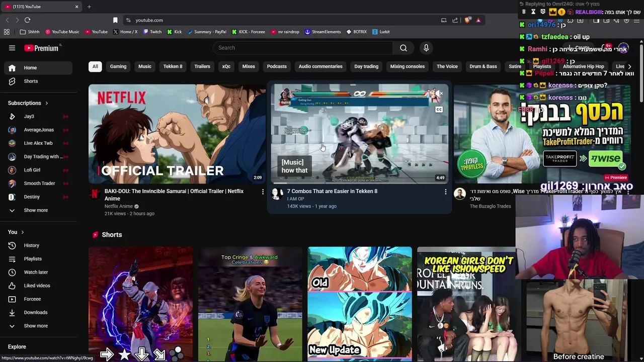The image size is (644, 362).
Task: Open browser apps grid in bookmarks bar
Action: tap(7, 32)
